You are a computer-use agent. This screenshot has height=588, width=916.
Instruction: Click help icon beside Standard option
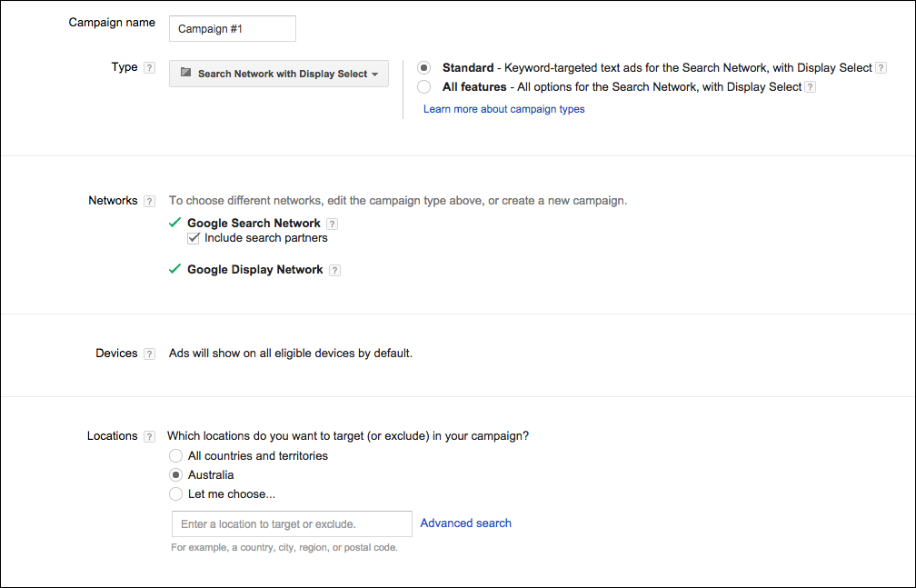(x=881, y=68)
